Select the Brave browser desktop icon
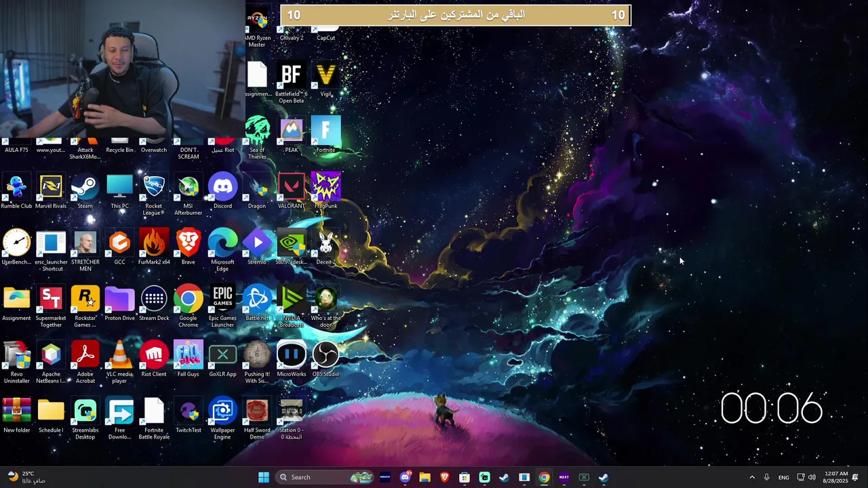Viewport: 868px width, 488px height. [188, 247]
